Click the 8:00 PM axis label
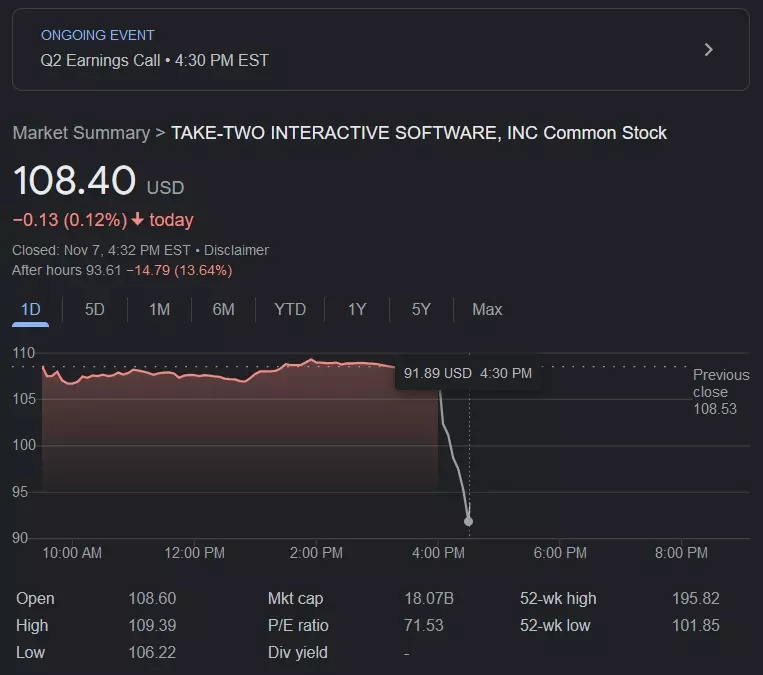 tap(681, 553)
